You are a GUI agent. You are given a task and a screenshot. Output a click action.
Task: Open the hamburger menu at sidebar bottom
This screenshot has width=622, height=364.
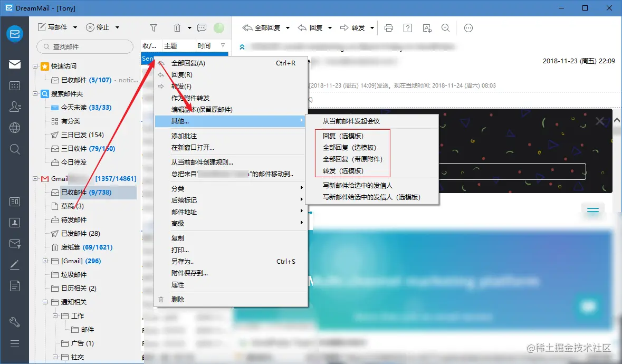pos(15,343)
